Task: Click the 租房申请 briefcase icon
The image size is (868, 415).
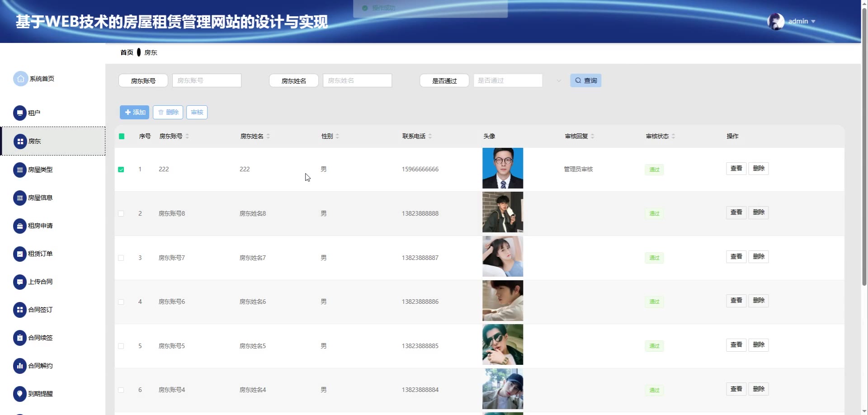Action: click(20, 226)
